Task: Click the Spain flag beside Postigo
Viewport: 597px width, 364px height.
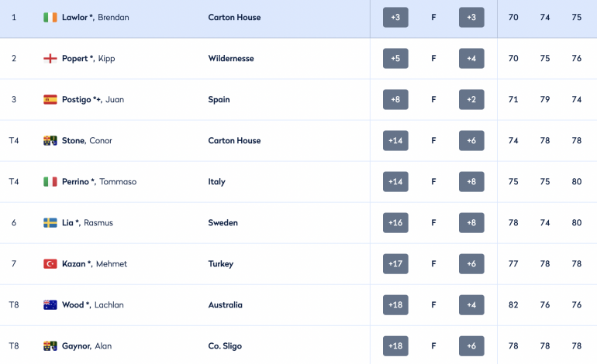Action: tap(50, 100)
